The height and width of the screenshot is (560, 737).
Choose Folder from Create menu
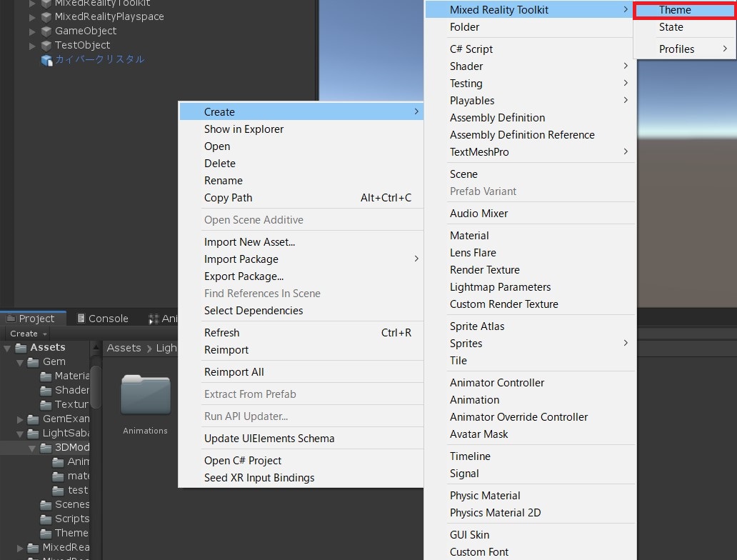point(529,27)
